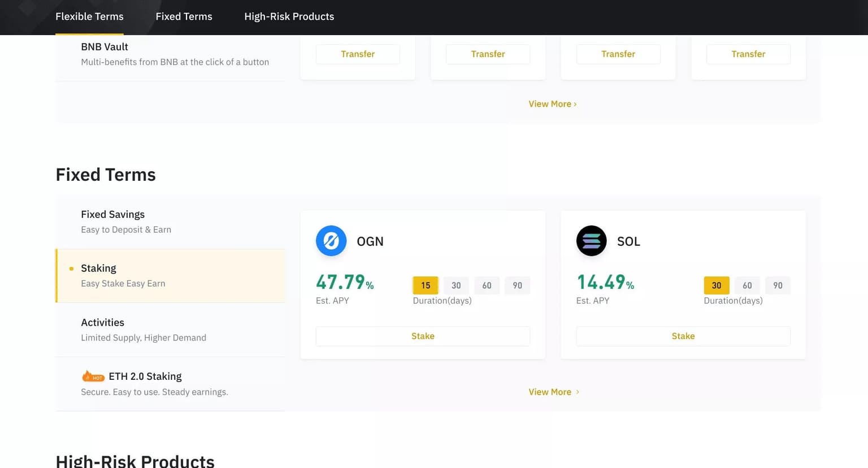The image size is (868, 468).
Task: Click the SOL coin logo icon
Action: [x=591, y=241]
